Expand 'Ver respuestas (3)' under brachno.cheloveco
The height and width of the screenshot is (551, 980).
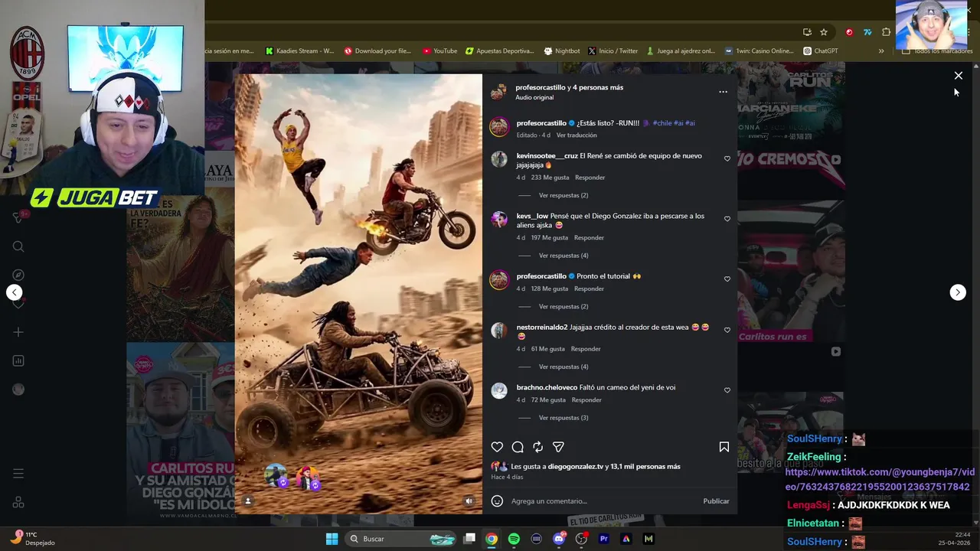click(x=563, y=418)
